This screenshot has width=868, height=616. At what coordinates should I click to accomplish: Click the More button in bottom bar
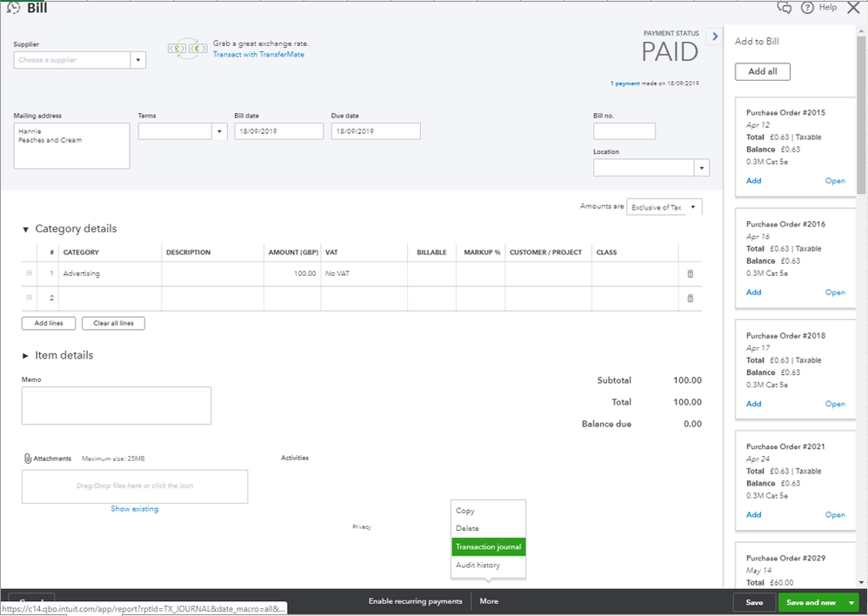(x=489, y=601)
